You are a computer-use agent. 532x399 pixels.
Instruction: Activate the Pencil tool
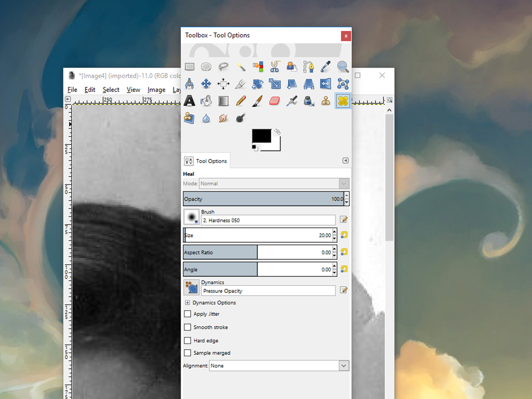(241, 101)
